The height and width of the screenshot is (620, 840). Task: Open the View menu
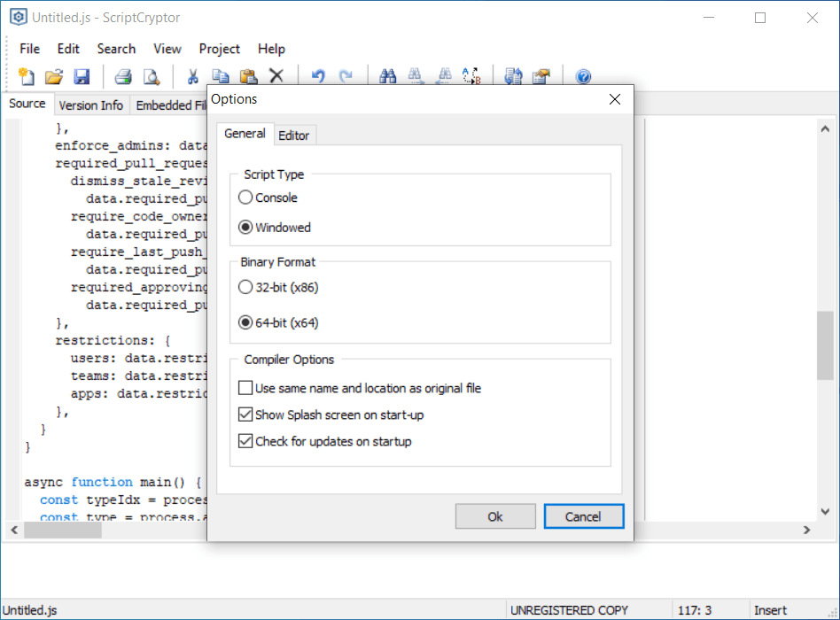167,49
